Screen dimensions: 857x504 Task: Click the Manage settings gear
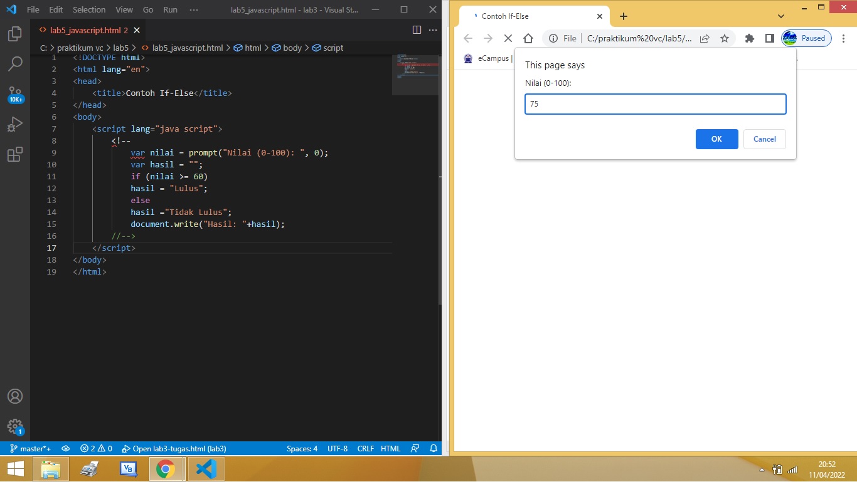(x=15, y=426)
